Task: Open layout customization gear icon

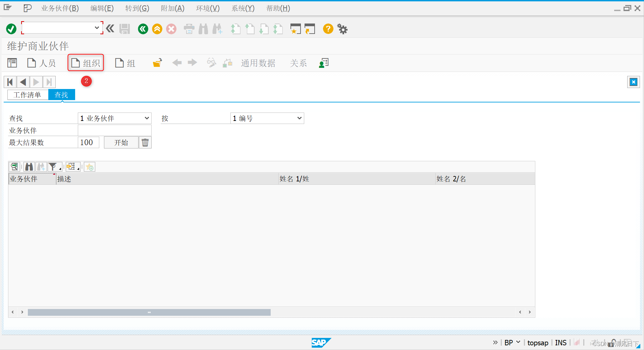Action: 342,29
